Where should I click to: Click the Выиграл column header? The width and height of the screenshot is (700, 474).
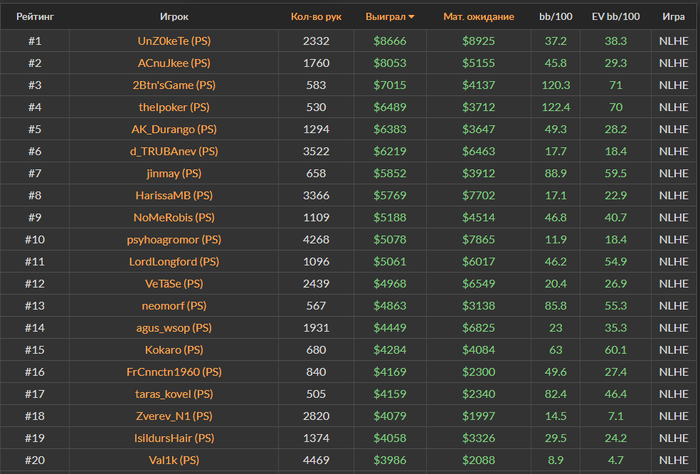click(386, 17)
